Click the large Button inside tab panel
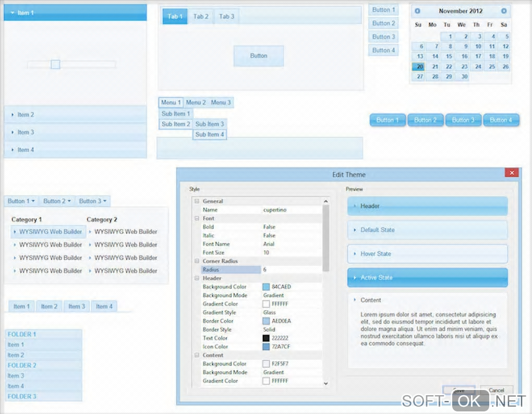Screen dimensions: 532x414 point(259,56)
